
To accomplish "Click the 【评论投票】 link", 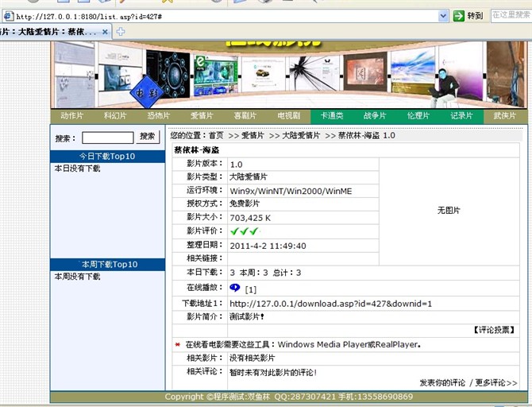I will coord(494,329).
